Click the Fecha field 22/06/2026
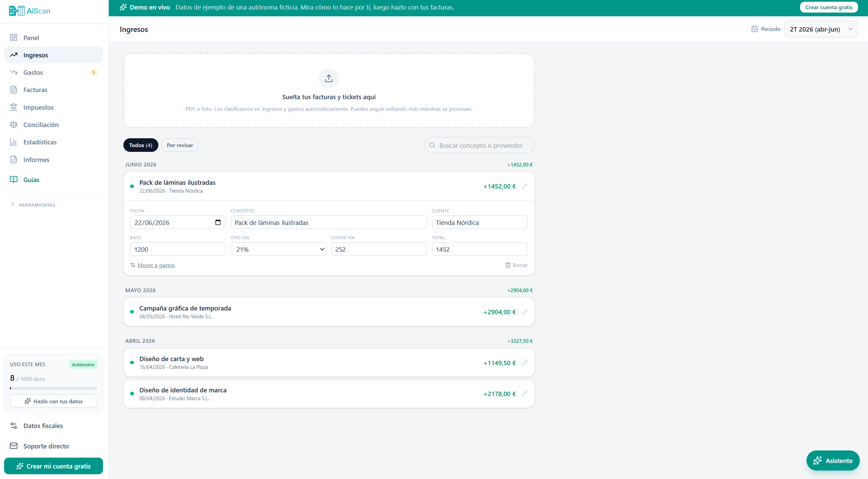The width and height of the screenshot is (868, 479). [178, 222]
